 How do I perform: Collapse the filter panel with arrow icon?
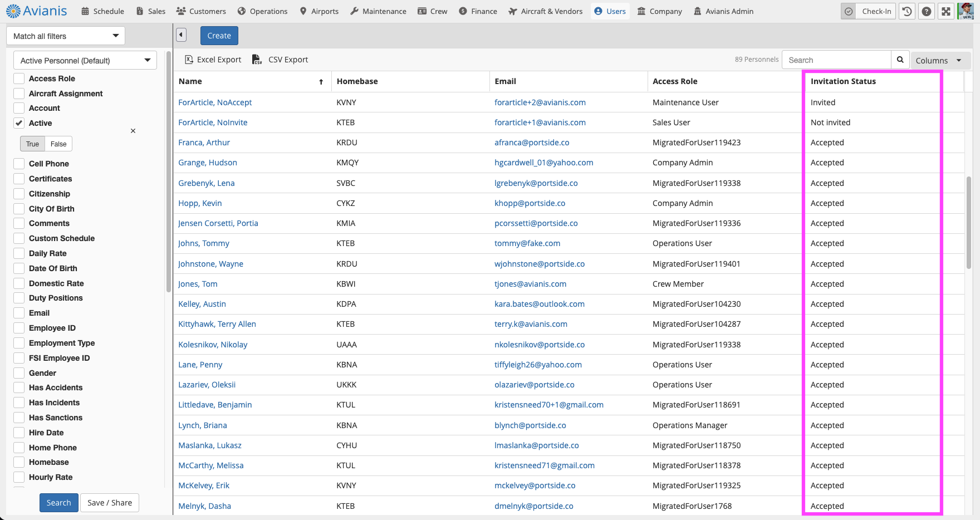click(181, 35)
